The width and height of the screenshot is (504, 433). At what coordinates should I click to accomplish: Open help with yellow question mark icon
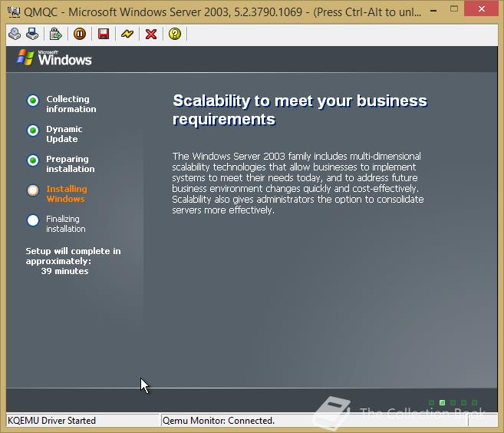click(175, 34)
